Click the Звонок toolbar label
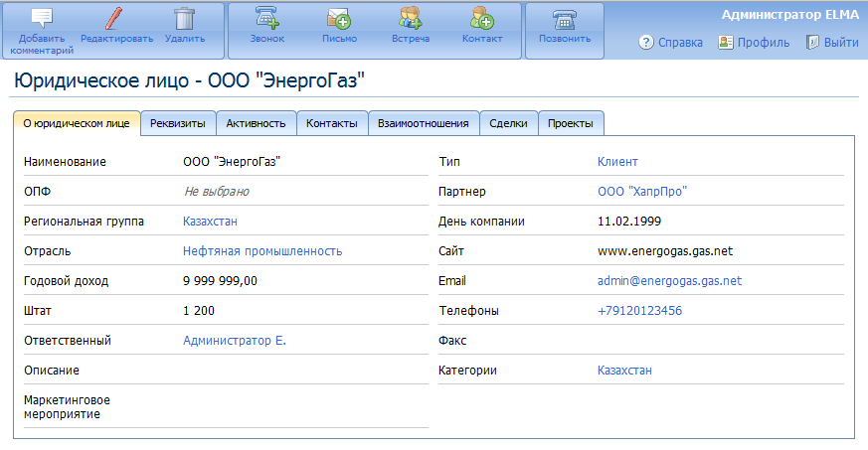 click(266, 39)
